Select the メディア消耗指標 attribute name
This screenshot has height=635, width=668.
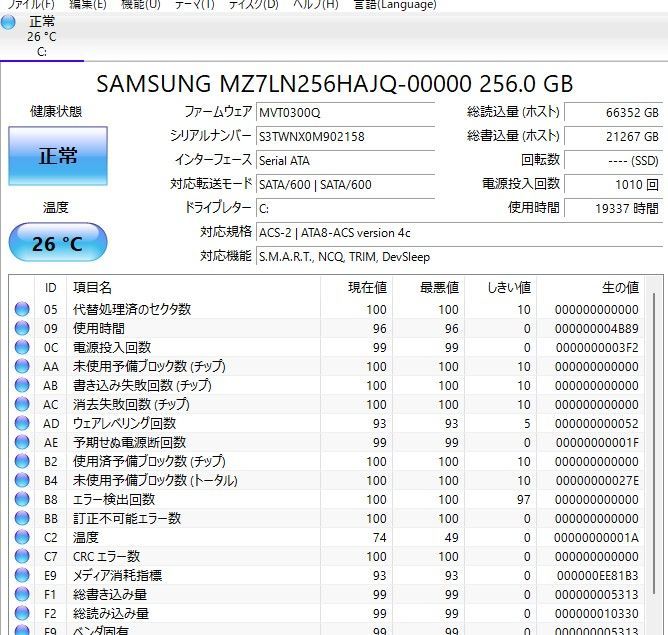pos(117,576)
